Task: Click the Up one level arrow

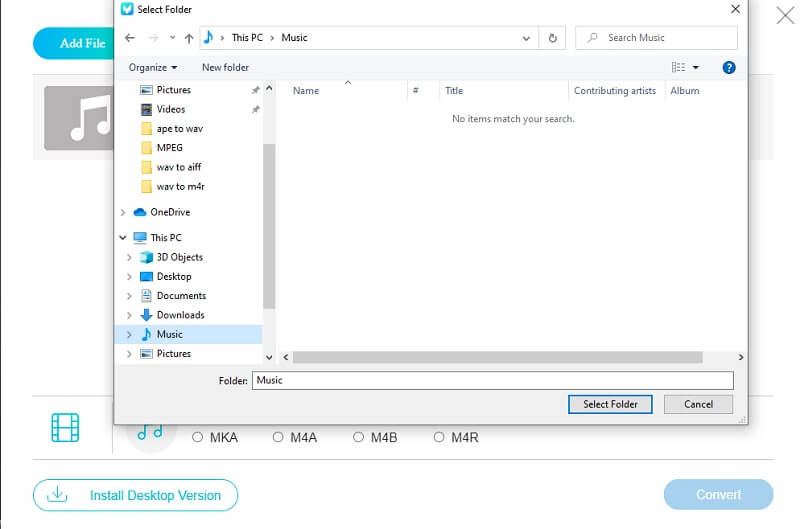Action: (x=189, y=38)
